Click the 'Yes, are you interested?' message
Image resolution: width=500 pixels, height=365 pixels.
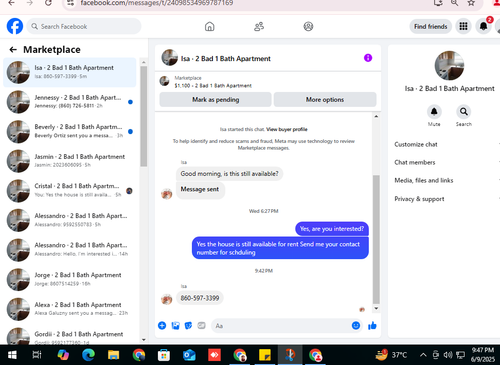tap(332, 229)
